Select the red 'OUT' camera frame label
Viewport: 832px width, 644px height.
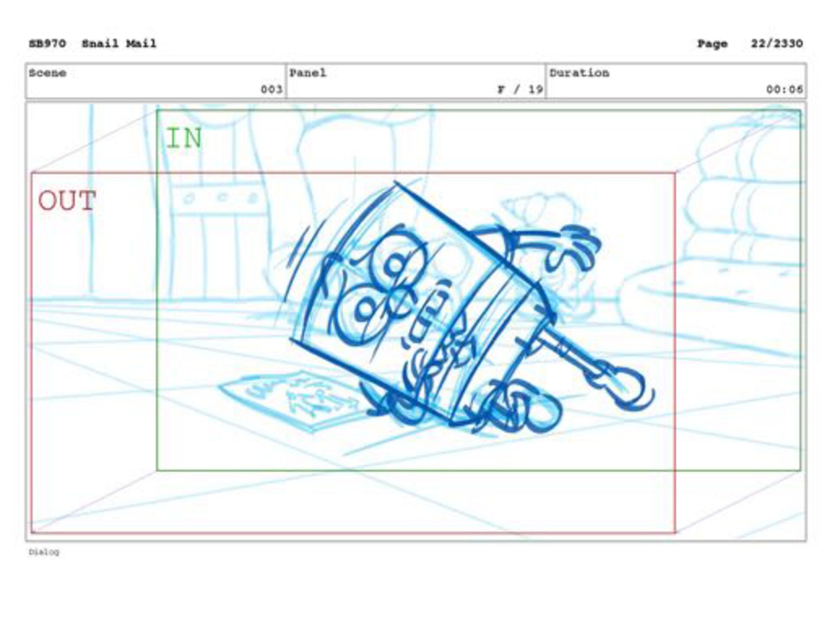pyautogui.click(x=67, y=201)
